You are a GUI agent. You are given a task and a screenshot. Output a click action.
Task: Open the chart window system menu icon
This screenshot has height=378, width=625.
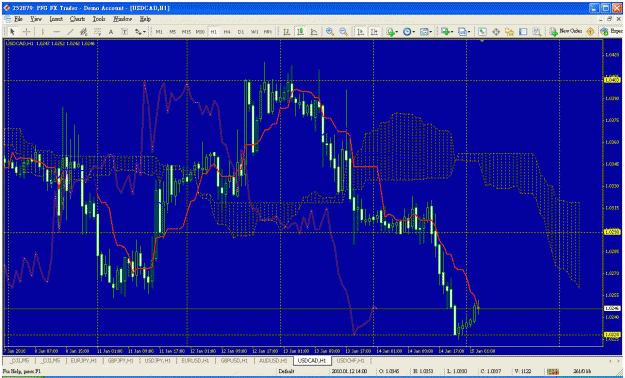(x=7, y=19)
